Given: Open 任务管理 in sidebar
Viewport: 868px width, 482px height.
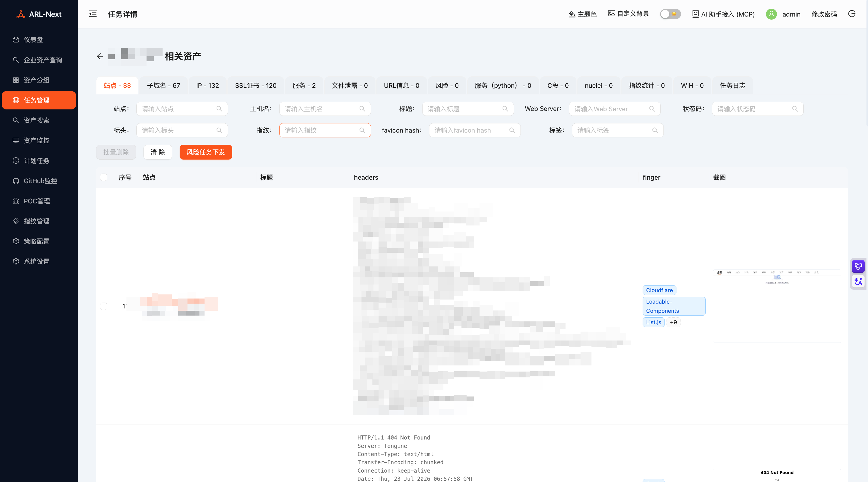Looking at the screenshot, I should pyautogui.click(x=39, y=100).
